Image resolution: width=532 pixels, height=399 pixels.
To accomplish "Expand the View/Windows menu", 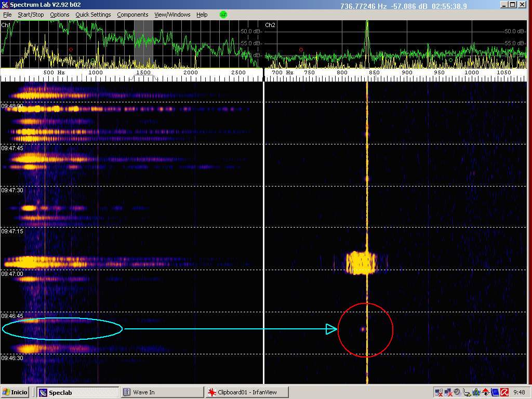I will click(172, 15).
